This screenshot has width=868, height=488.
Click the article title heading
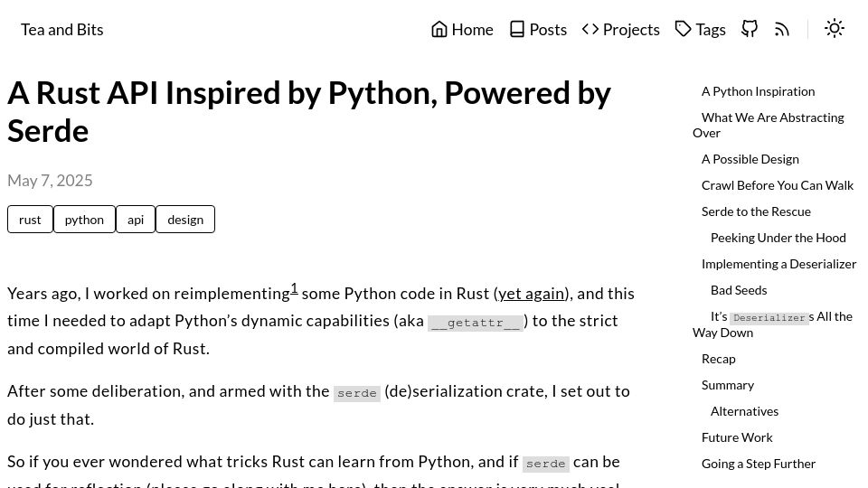tap(309, 112)
